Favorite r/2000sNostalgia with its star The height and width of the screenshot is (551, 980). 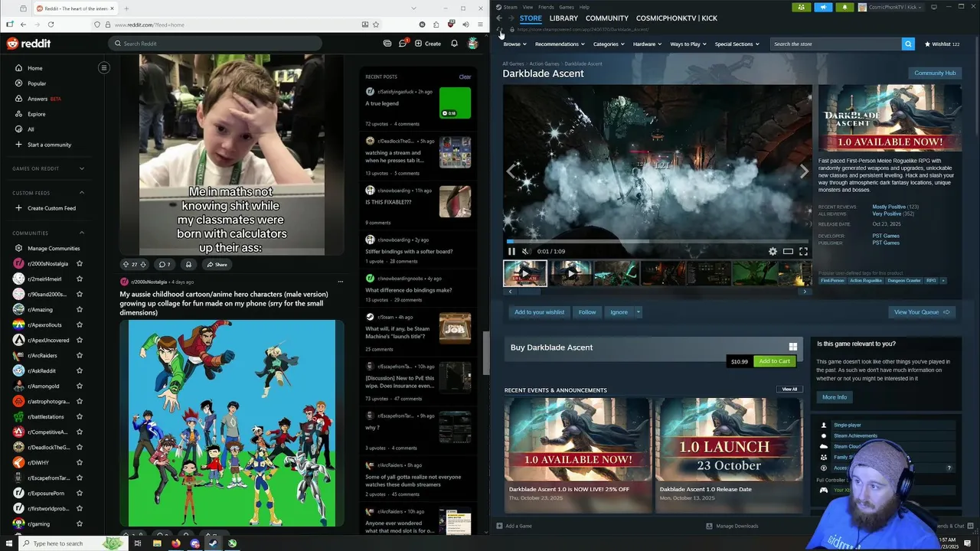pos(80,263)
